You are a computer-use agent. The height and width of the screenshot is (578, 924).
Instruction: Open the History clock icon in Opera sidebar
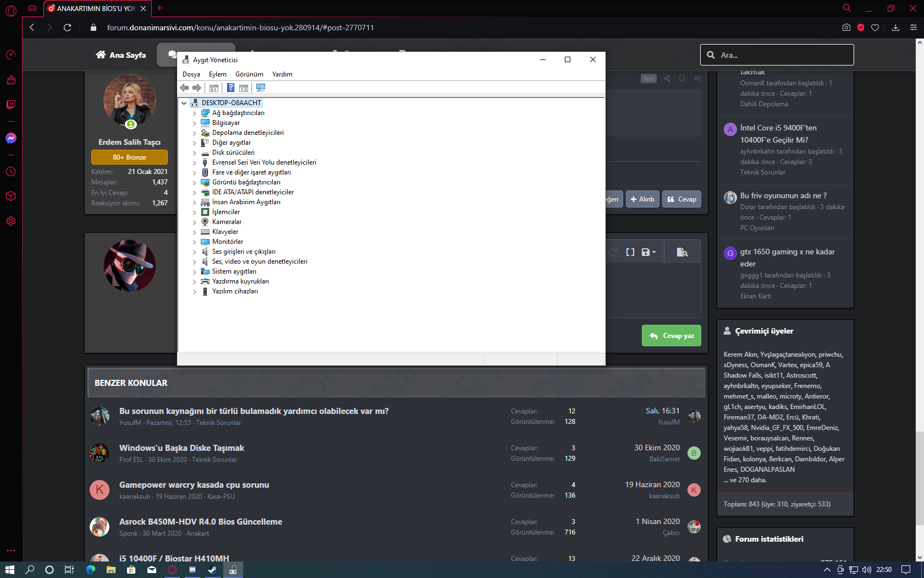11,172
